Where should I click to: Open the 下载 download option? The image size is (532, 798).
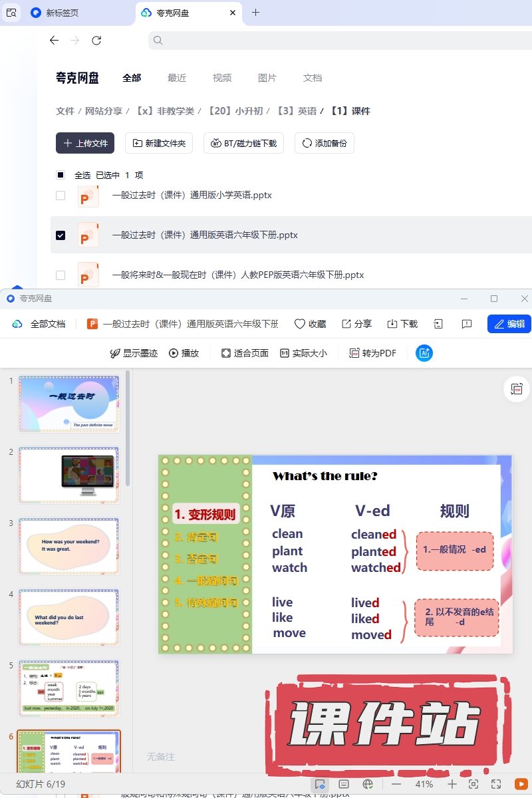coord(402,324)
